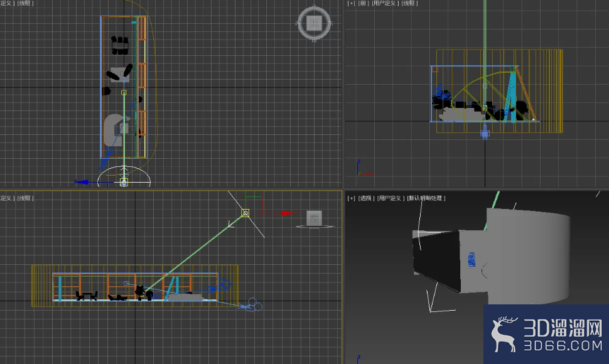Screen dimensions: 609x364
Task: Click the blue axis arrow of the top viewport gizmo
Action: click(81, 181)
